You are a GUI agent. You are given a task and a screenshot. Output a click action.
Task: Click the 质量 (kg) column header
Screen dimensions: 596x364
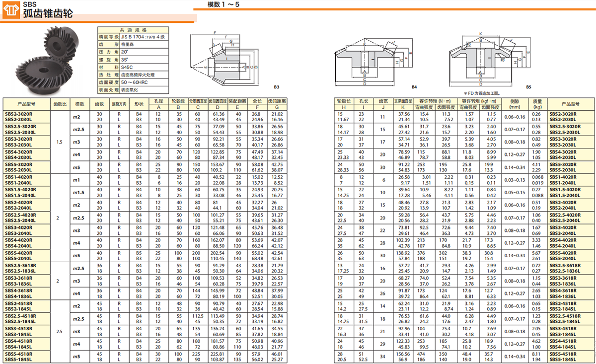click(537, 104)
